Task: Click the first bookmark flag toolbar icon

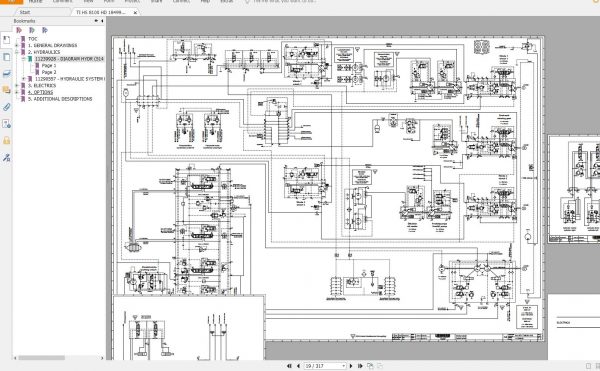Action: pos(20,30)
